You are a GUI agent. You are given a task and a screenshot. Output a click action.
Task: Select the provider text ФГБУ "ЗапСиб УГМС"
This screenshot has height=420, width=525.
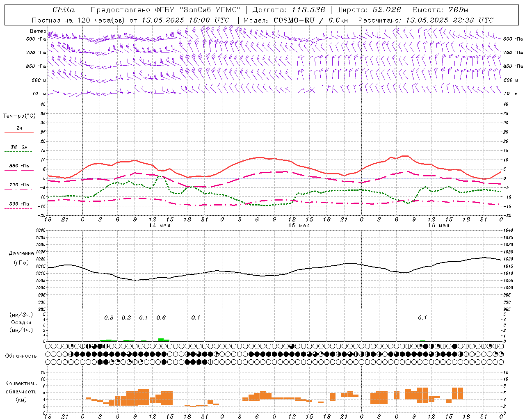198,10
